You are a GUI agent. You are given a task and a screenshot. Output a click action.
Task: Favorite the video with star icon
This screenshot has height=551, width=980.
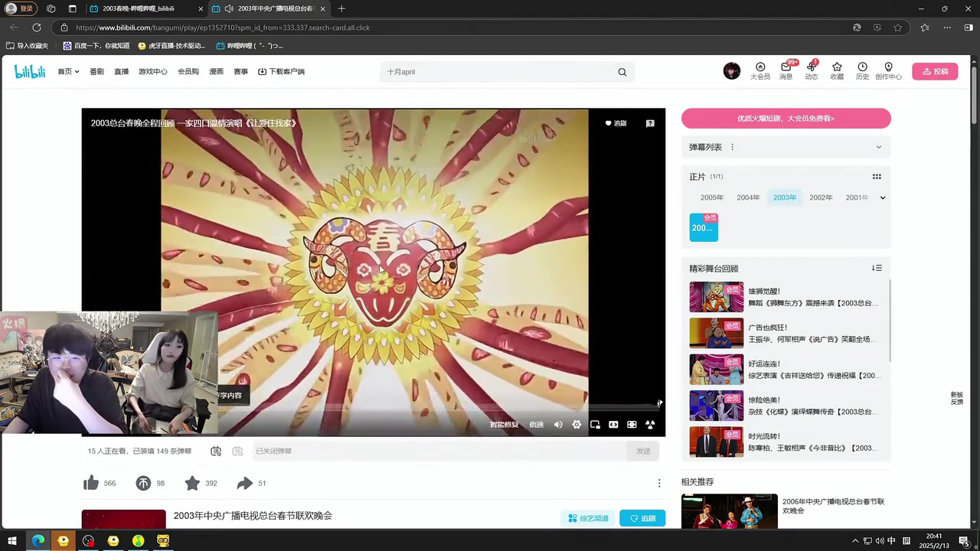click(x=192, y=483)
